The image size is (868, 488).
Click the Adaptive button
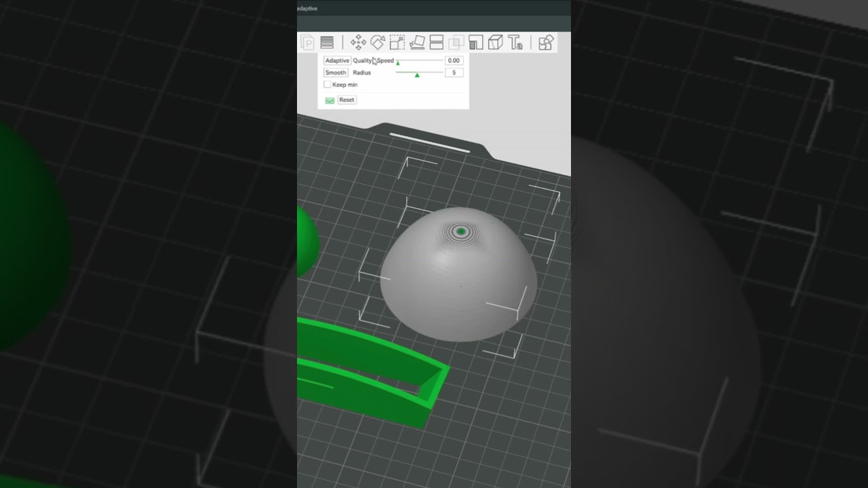337,60
